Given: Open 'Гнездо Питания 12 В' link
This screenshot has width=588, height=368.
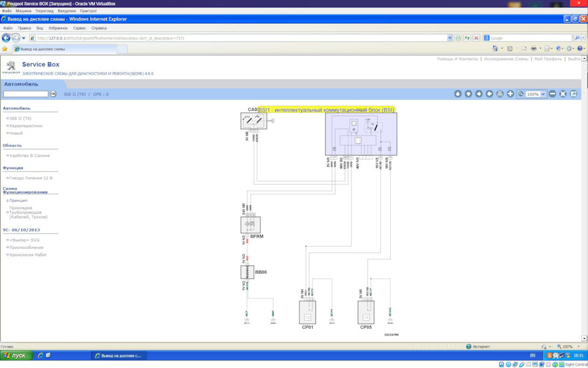Looking at the screenshot, I should (31, 178).
